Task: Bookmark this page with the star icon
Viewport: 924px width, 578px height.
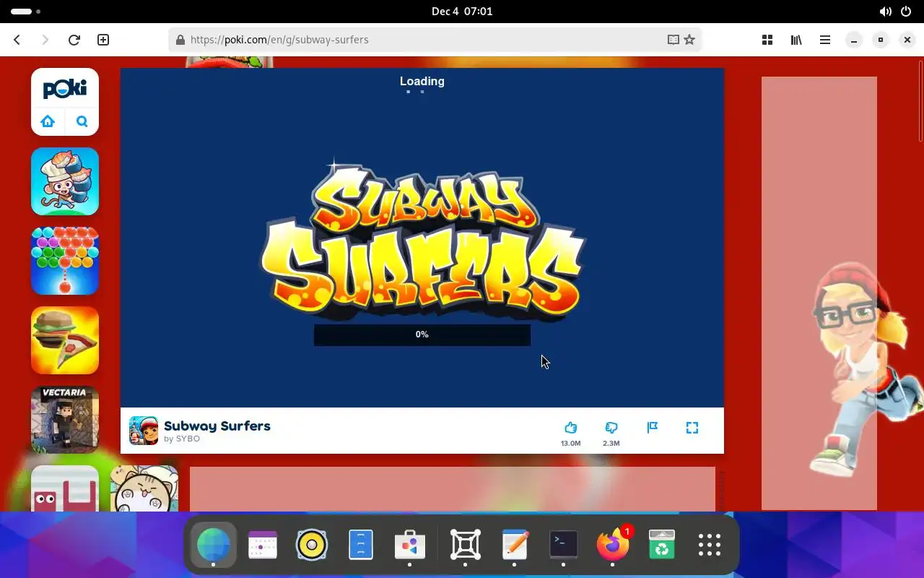Action: [689, 40]
